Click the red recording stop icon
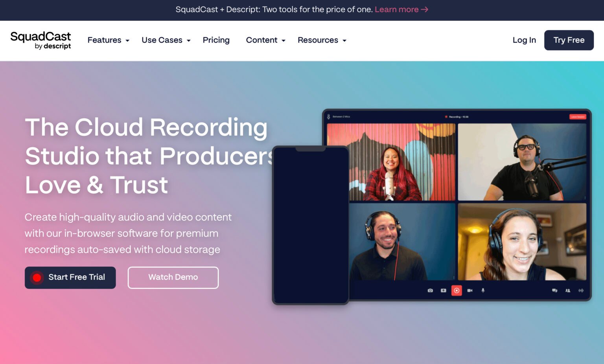The height and width of the screenshot is (364, 604). click(457, 290)
